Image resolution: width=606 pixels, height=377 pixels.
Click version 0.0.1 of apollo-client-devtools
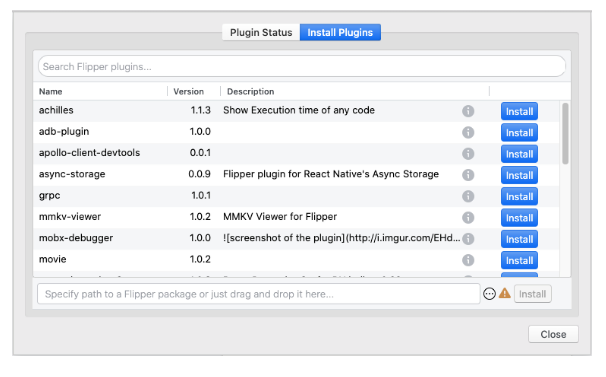(x=200, y=153)
